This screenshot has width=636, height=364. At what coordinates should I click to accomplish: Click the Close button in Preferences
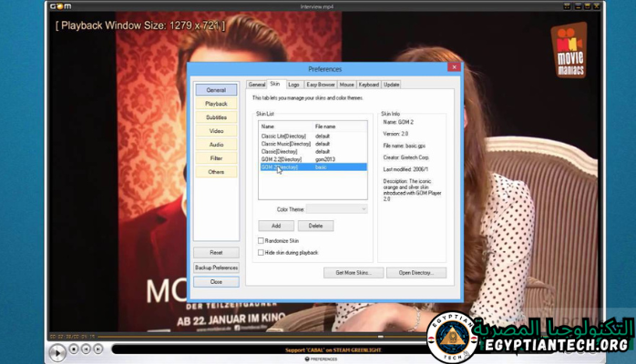[x=216, y=281]
